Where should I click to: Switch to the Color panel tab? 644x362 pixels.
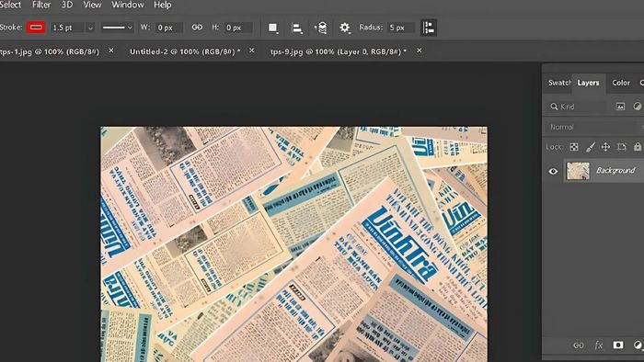pos(621,83)
